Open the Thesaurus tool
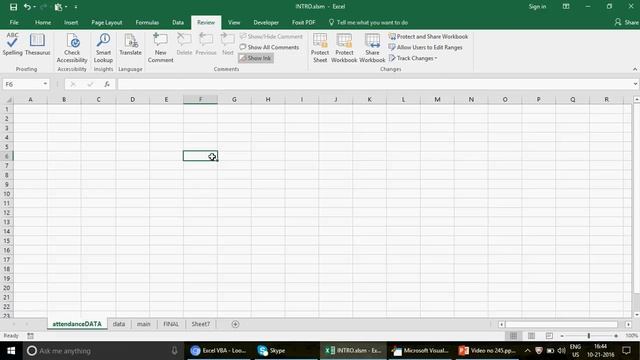 [37, 44]
